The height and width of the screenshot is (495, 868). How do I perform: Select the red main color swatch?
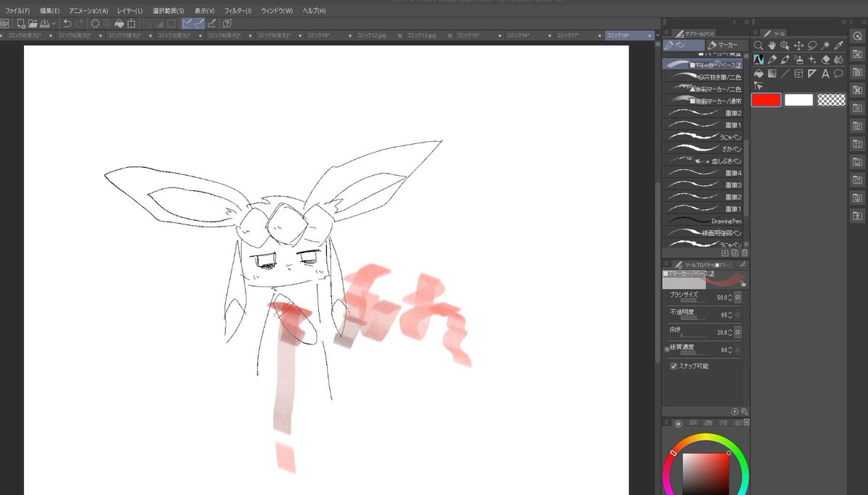[x=766, y=100]
